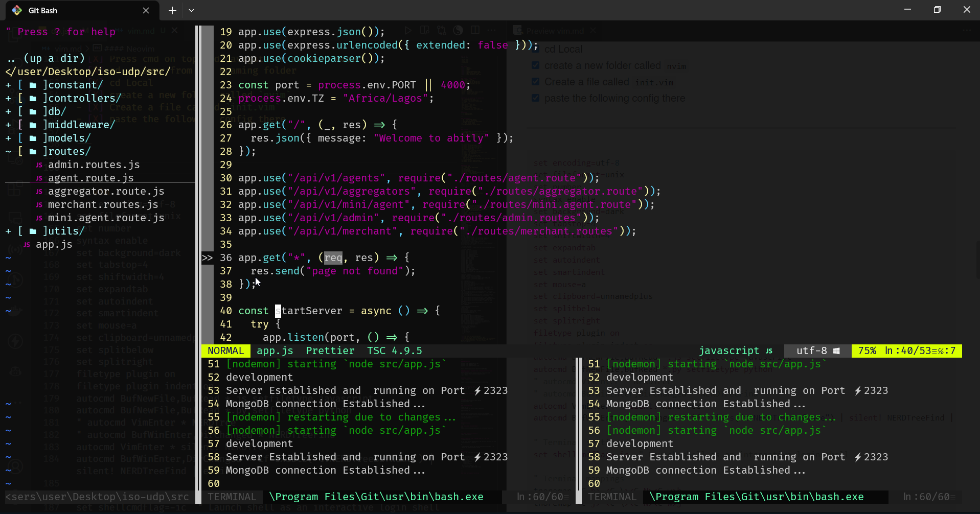This screenshot has width=980, height=514.
Task: Click the Windows format icon in statusline
Action: tap(836, 351)
